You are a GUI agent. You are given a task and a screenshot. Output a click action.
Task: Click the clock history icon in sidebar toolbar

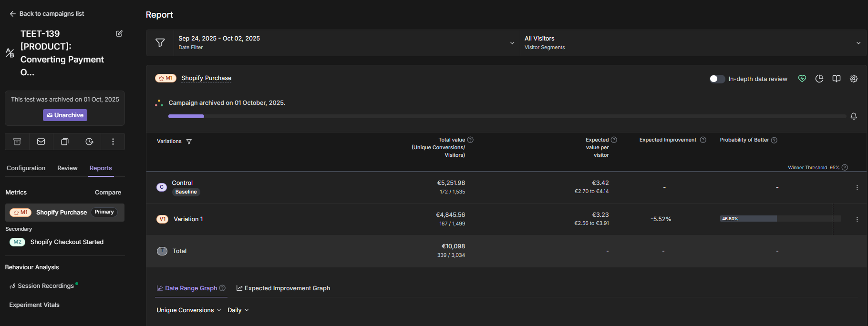click(x=89, y=142)
